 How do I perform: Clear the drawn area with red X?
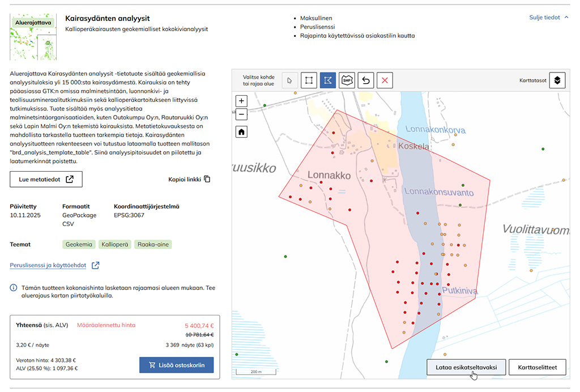385,80
